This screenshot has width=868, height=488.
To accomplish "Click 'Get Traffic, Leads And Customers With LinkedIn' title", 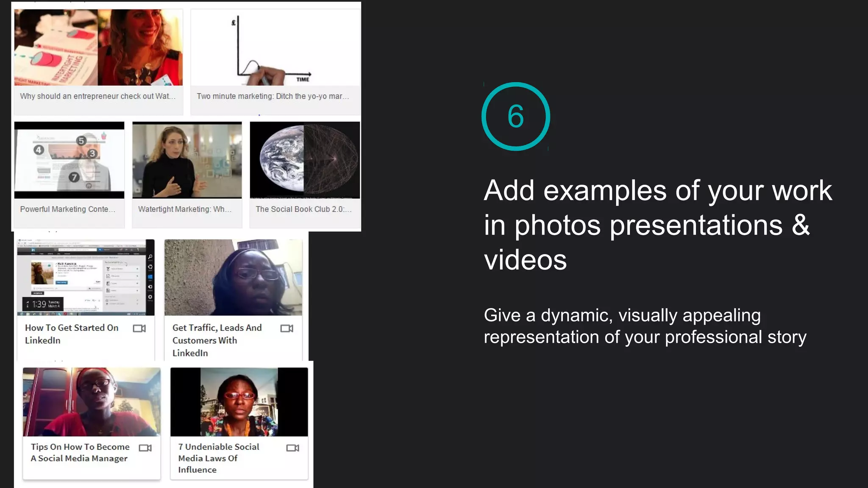I will (x=217, y=340).
